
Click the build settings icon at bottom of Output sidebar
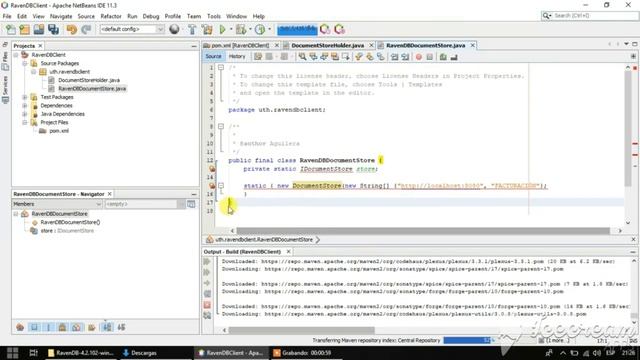click(207, 316)
